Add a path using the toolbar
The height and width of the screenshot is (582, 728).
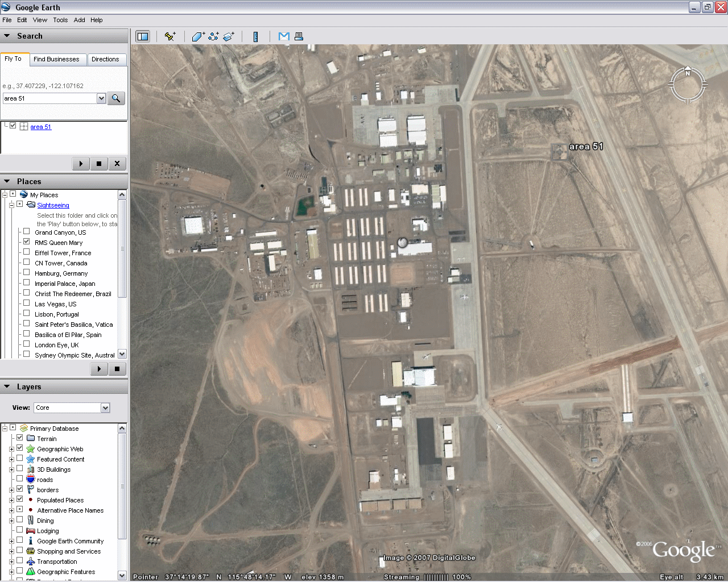click(213, 36)
